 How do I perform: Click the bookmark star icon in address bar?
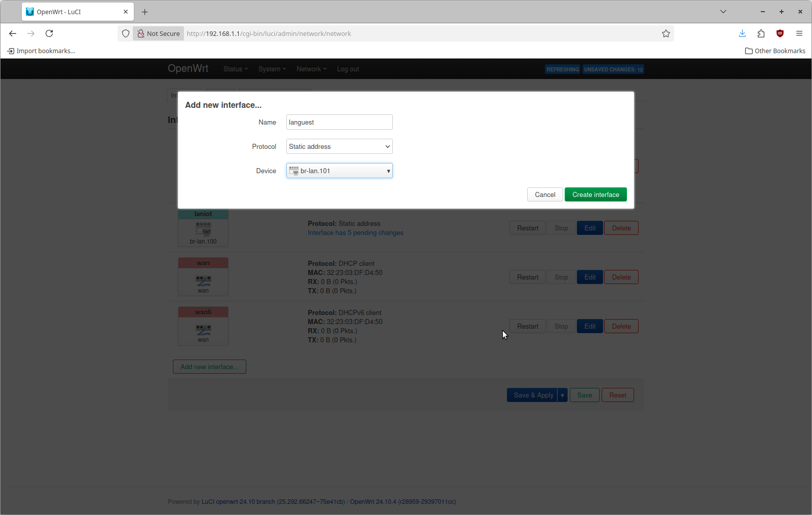666,33
